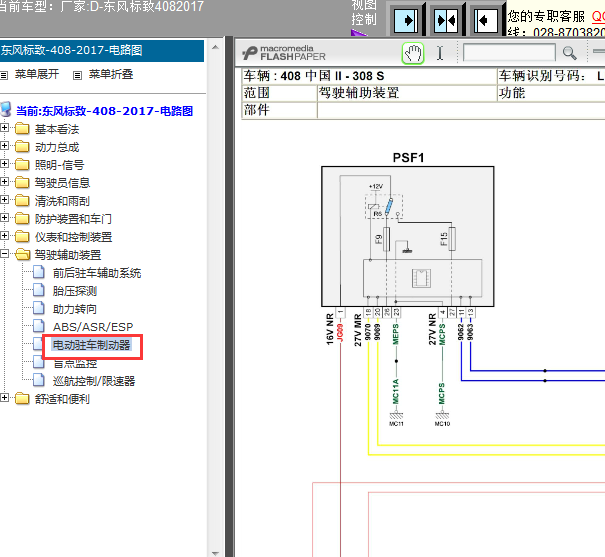Open the 巡航控制/限速器 diagram
605x557 pixels.
click(x=94, y=381)
